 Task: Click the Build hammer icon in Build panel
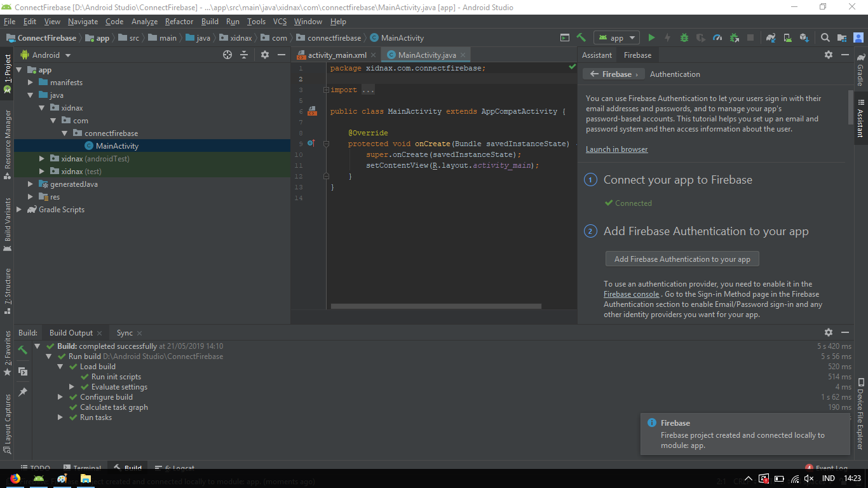tap(23, 349)
